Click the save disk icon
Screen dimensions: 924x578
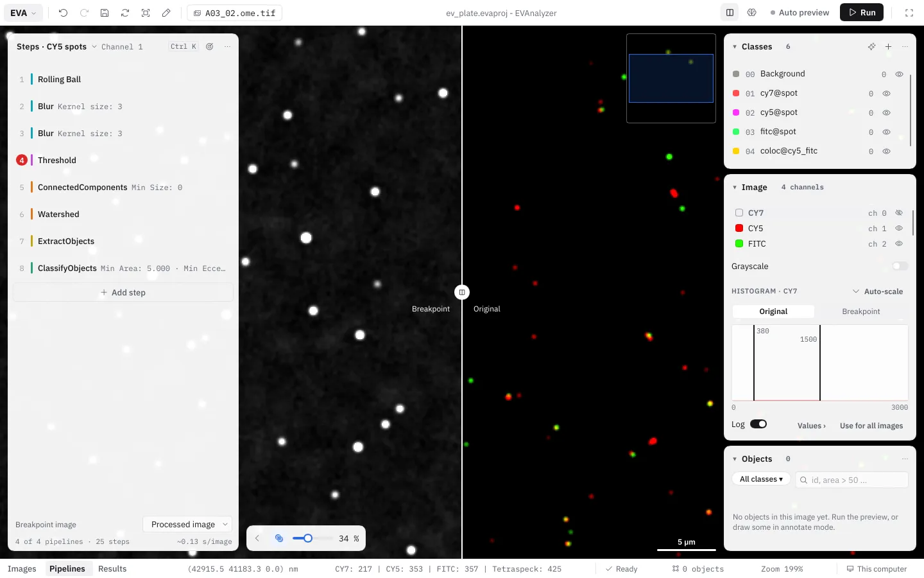click(105, 13)
